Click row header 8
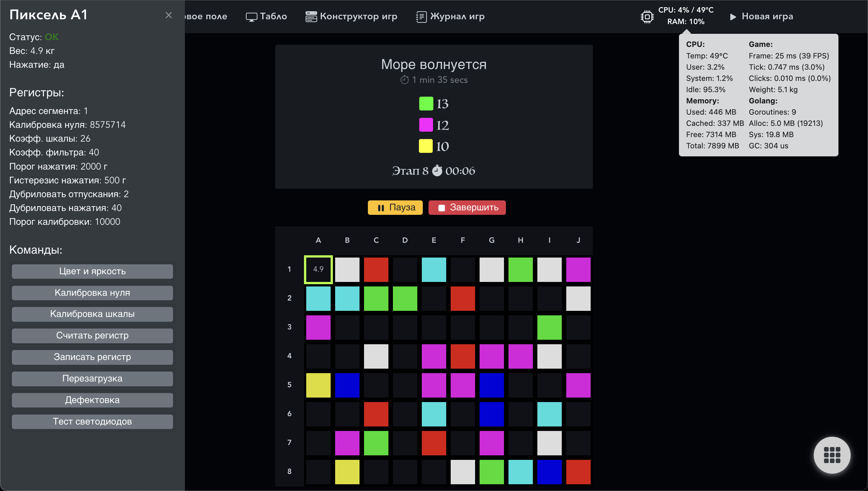Viewport: 868px width, 491px height. [289, 471]
